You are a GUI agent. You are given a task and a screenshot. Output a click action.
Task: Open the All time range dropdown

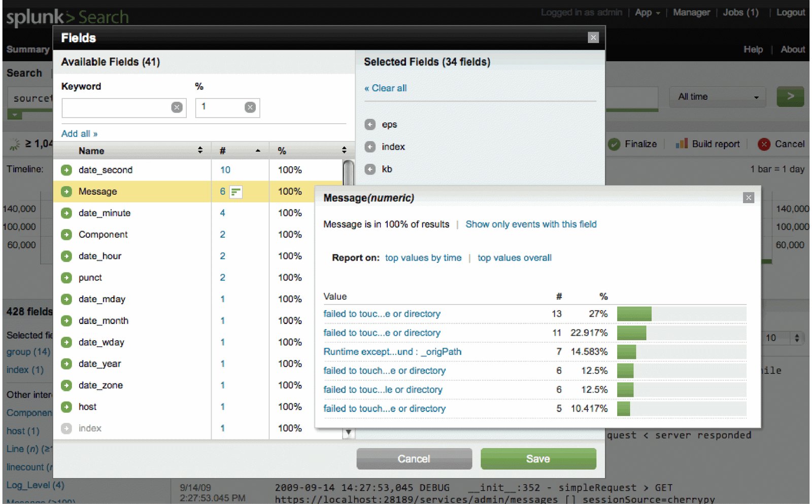pos(718,96)
